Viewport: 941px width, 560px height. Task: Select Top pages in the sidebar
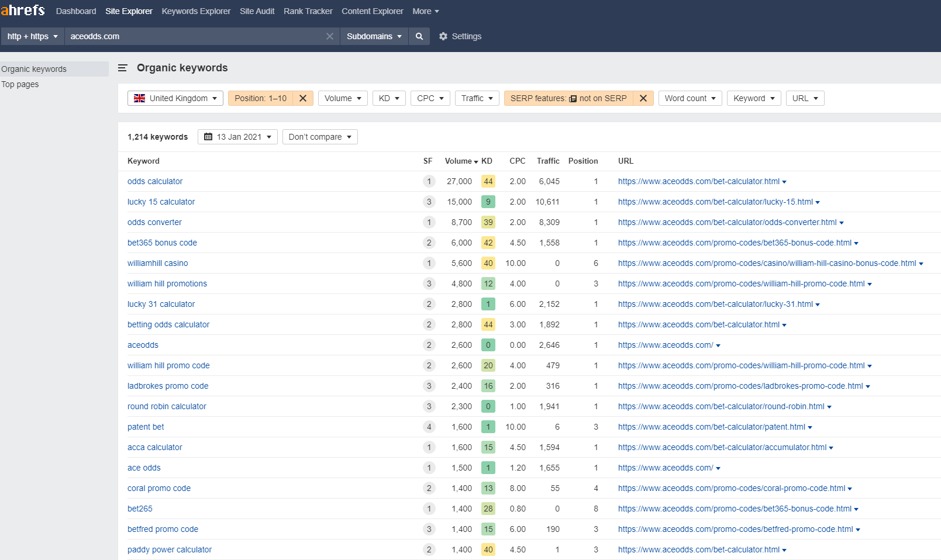(x=20, y=84)
